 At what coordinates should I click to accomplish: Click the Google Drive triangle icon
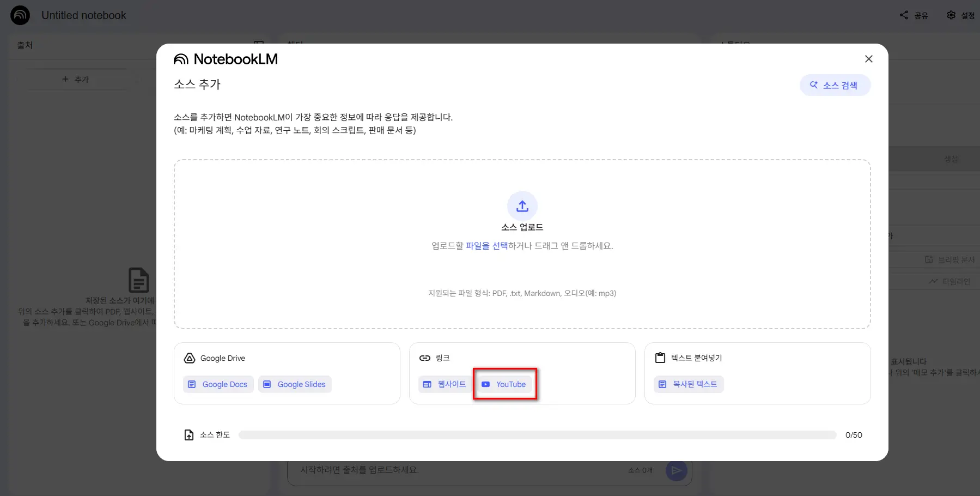(x=190, y=358)
